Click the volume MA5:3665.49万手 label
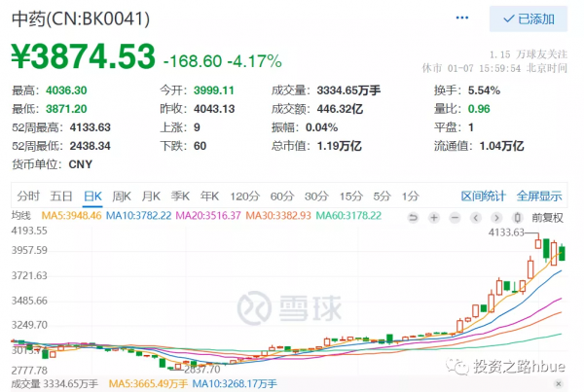 click(148, 384)
